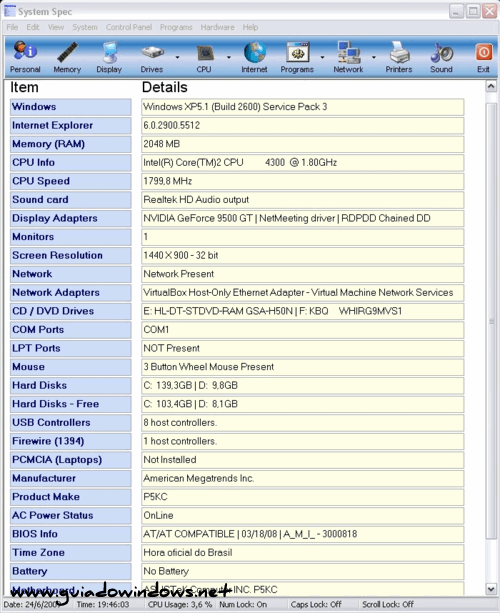
Task: Open the Edit menu
Action: [x=33, y=27]
